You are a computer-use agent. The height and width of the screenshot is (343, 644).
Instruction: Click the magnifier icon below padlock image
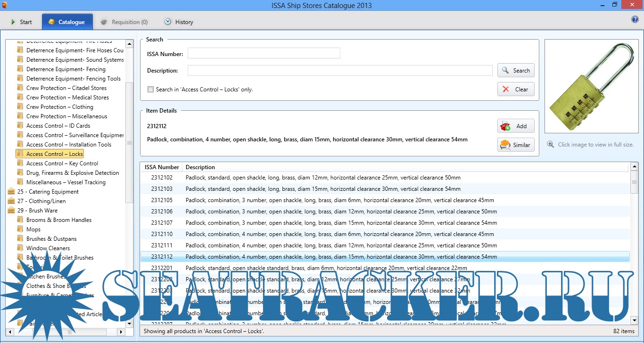(x=550, y=144)
